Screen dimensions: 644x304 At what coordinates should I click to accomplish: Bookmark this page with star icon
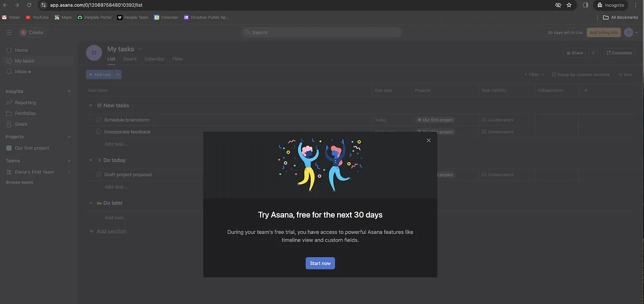pyautogui.click(x=569, y=5)
